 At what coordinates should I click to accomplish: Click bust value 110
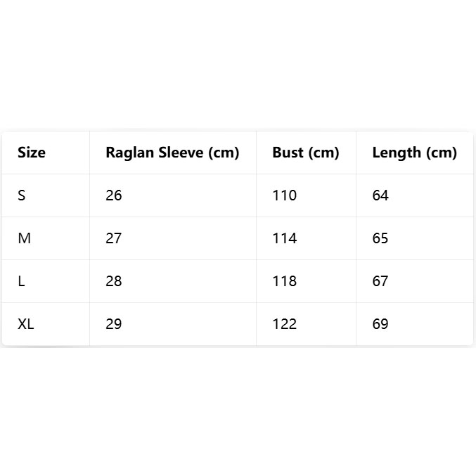click(x=285, y=195)
